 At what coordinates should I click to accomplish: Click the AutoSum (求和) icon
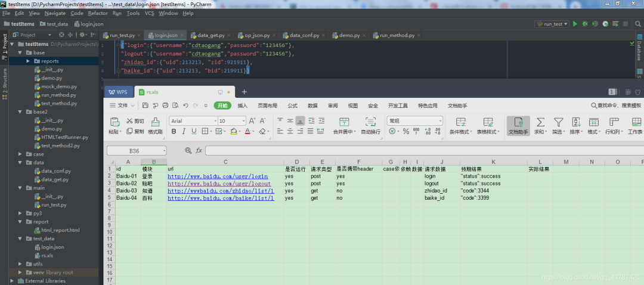[540, 122]
